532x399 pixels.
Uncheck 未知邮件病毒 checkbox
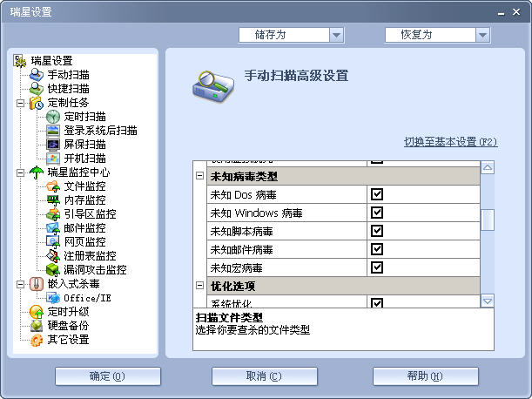click(377, 249)
